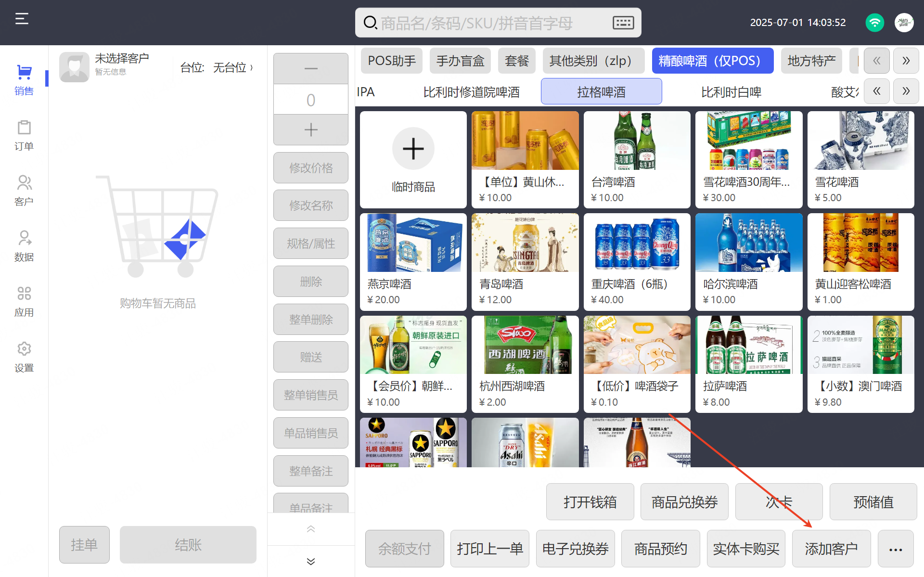This screenshot has height=577, width=924.
Task: Click the 商品兑换券 button
Action: [x=684, y=502]
